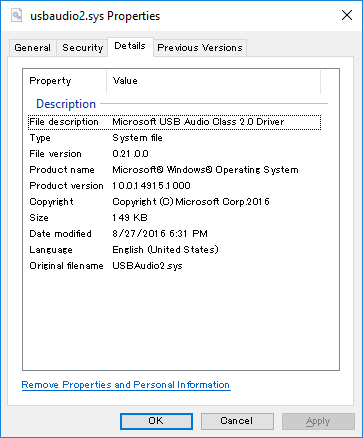Click Microsoft Windows Operating System value

coord(205,170)
